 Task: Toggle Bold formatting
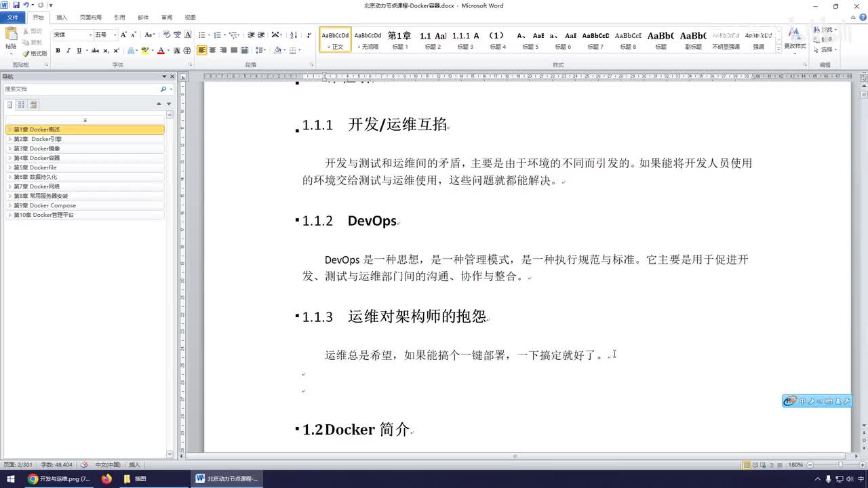58,50
